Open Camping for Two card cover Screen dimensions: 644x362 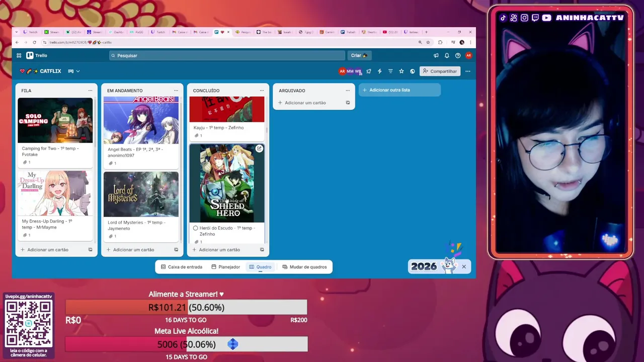click(x=55, y=120)
